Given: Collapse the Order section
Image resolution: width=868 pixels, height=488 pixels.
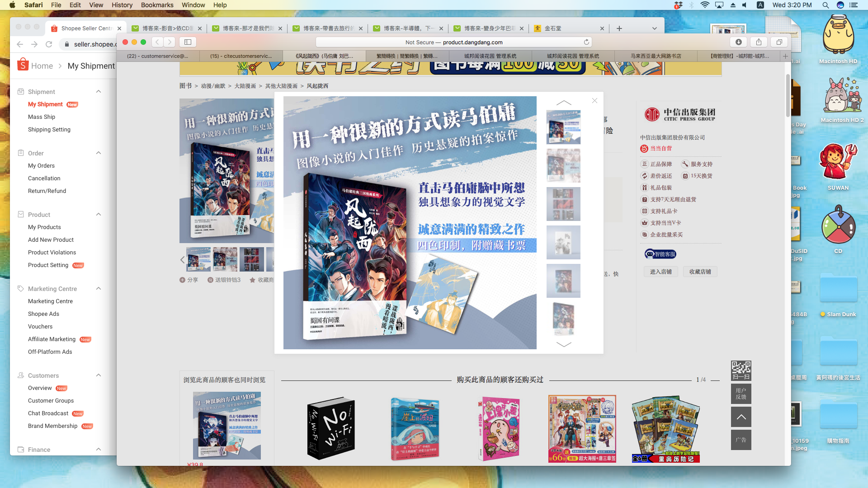Looking at the screenshot, I should (x=98, y=153).
